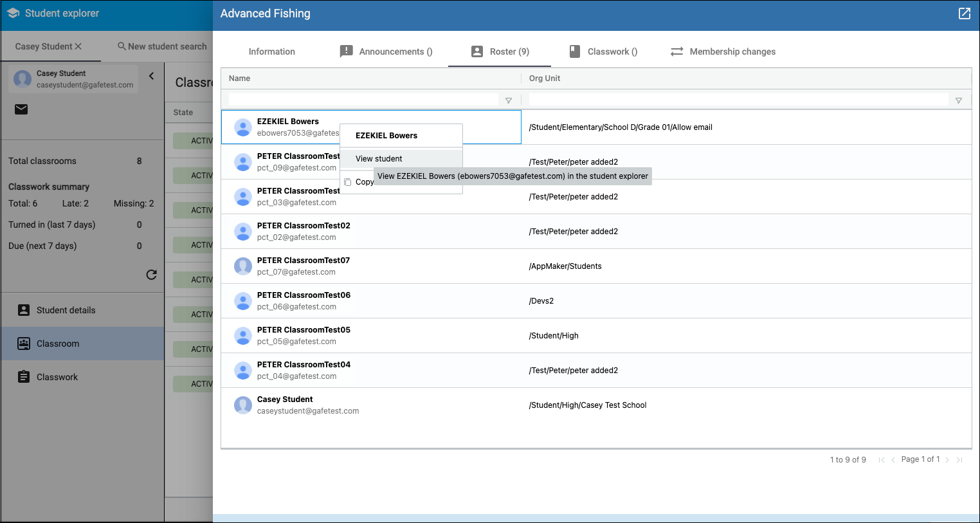Click the Membership changes arrows icon
Screen dimensions: 980x523
pyautogui.click(x=676, y=51)
